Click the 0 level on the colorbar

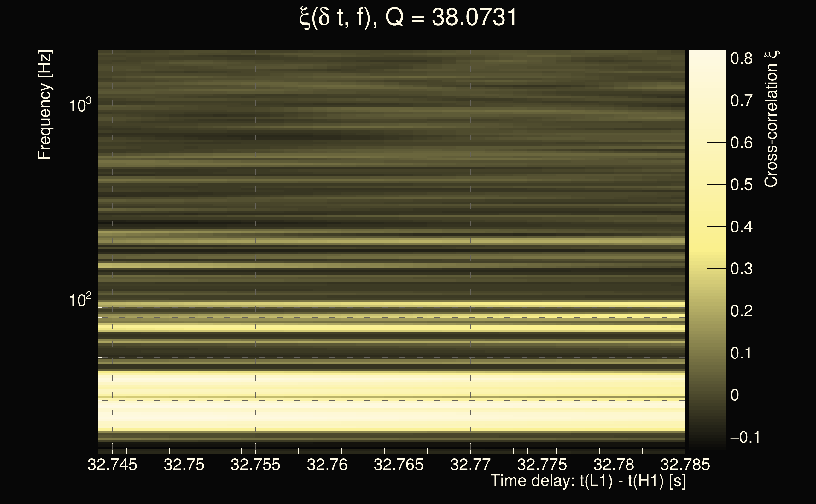pos(735,395)
